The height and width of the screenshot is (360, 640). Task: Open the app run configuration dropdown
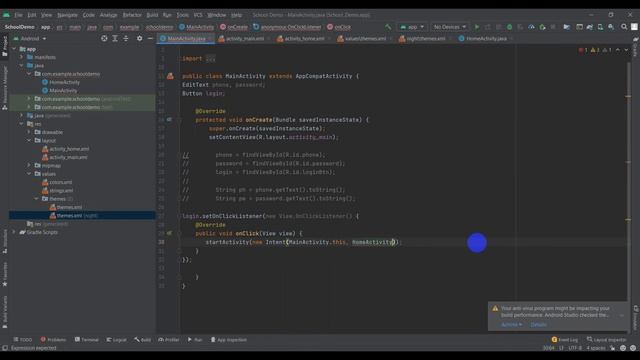click(x=412, y=27)
